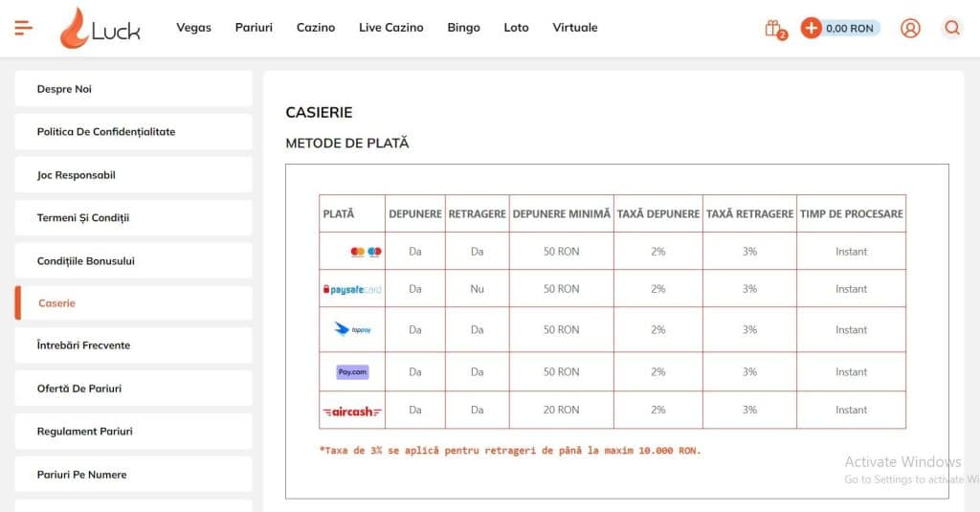The width and height of the screenshot is (980, 512).
Task: Click the Luck flame logo
Action: coord(100,28)
